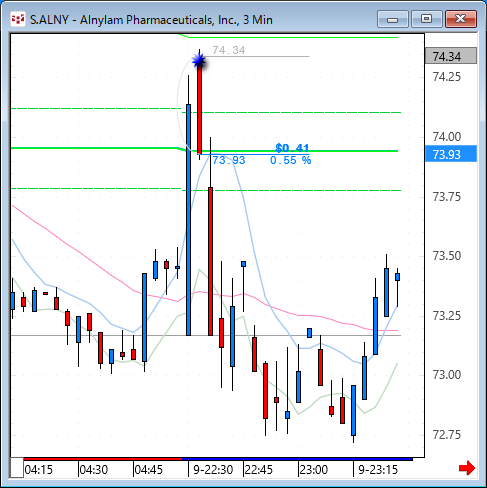Click the 74.00 price scale value

point(447,137)
